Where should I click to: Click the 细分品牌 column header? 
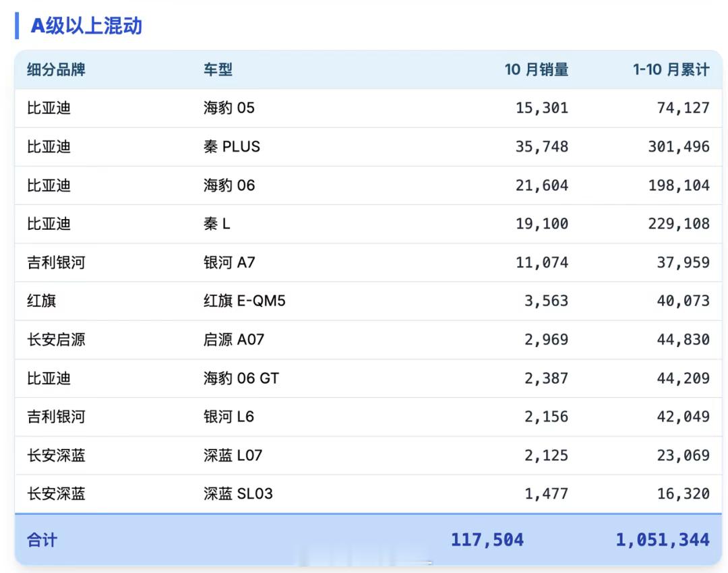click(x=56, y=69)
